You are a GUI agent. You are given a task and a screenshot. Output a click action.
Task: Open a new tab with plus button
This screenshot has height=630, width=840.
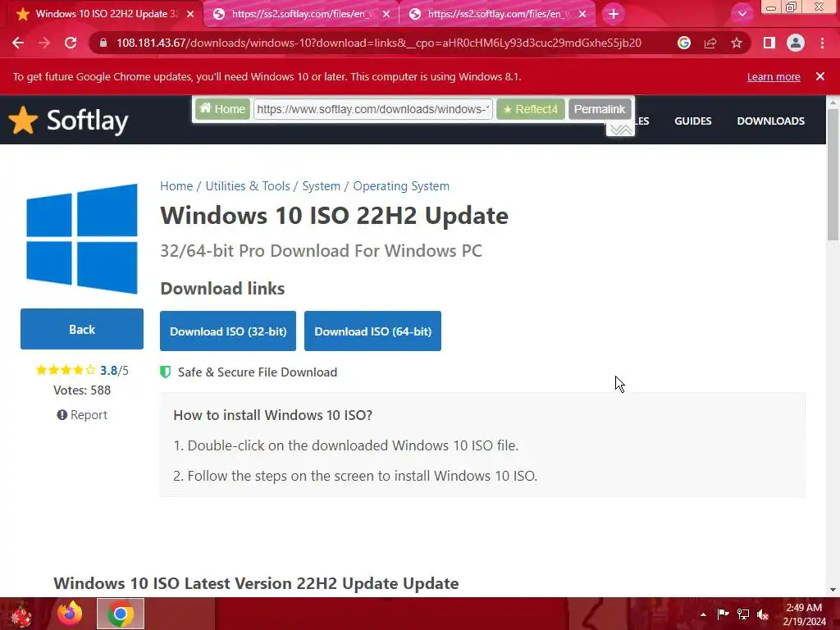pyautogui.click(x=614, y=14)
